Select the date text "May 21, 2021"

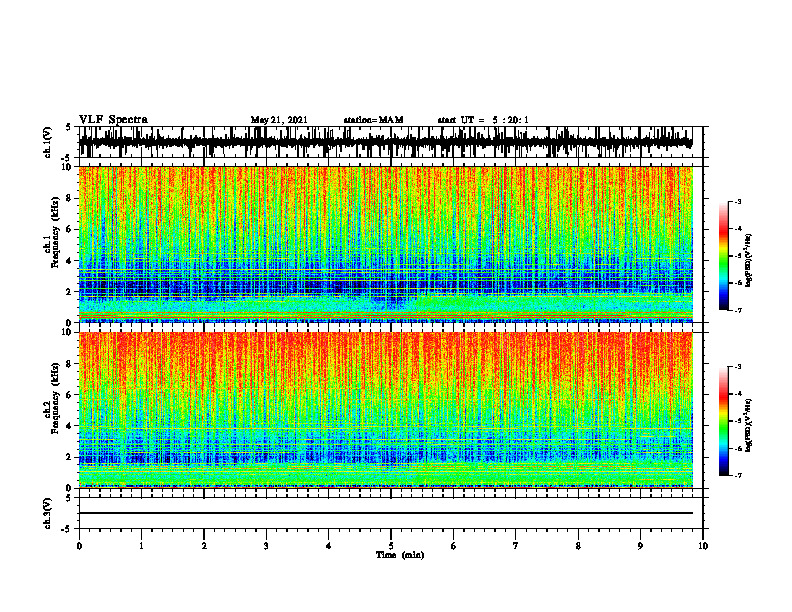279,120
